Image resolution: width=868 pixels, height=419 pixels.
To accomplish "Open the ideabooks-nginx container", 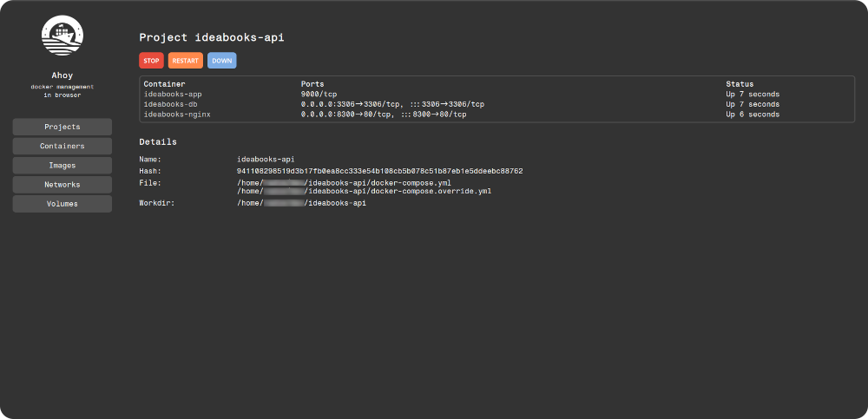I will [177, 115].
